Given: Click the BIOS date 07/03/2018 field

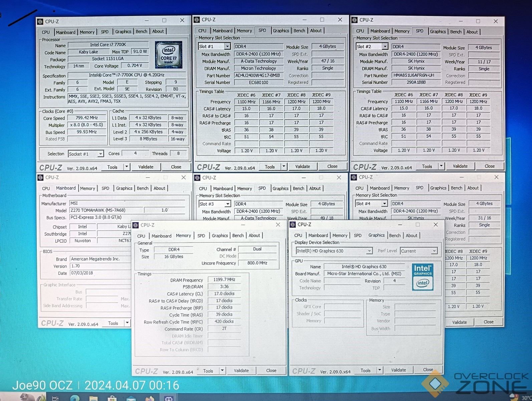Looking at the screenshot, I should click(100, 273).
